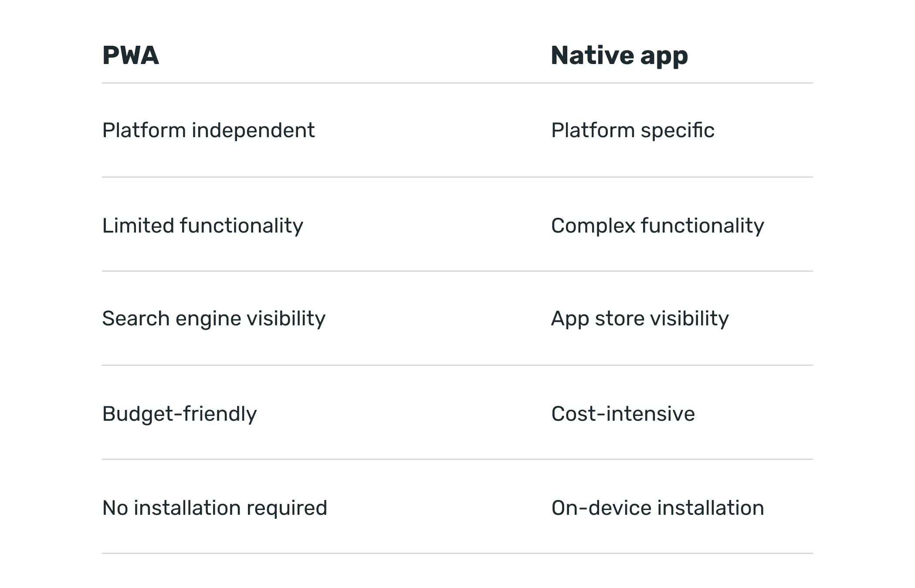Screen dimensions: 915x588
Task: Click the 'Budget-friendly' entry
Action: 180,414
